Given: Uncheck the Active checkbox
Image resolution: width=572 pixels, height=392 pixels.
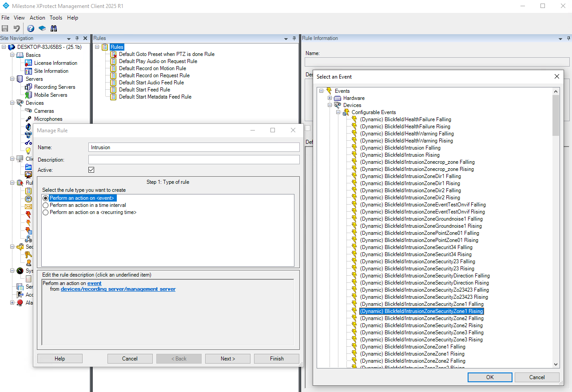Looking at the screenshot, I should (91, 170).
